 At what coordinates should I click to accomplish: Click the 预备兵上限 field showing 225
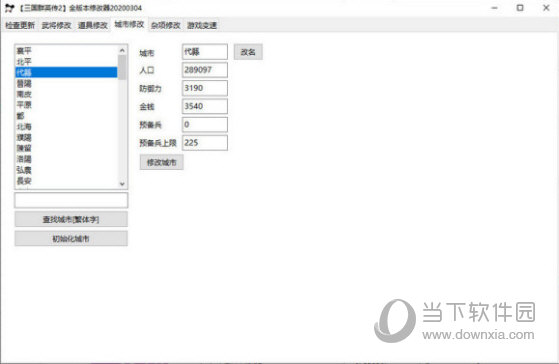(x=205, y=143)
